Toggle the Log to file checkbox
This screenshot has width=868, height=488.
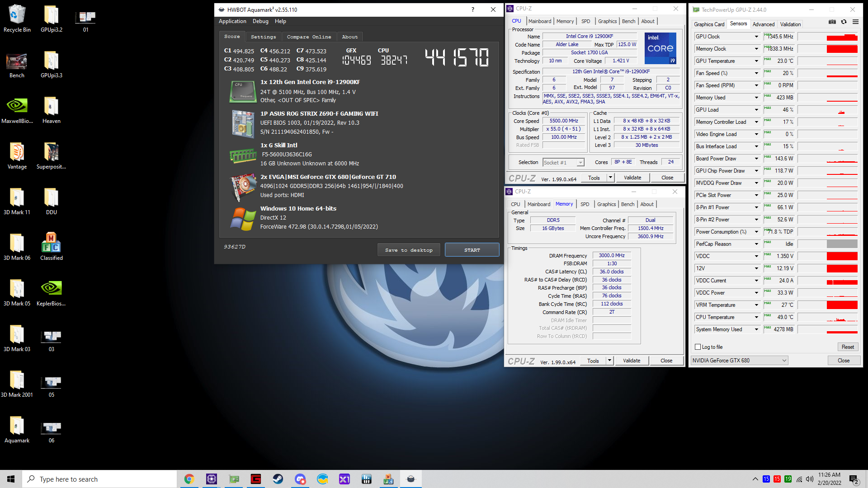[x=698, y=347]
